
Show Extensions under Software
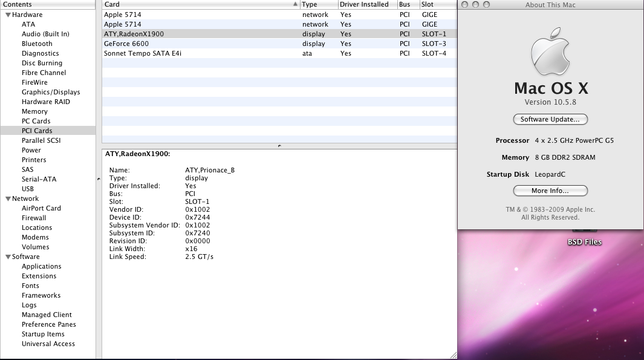pos(39,276)
